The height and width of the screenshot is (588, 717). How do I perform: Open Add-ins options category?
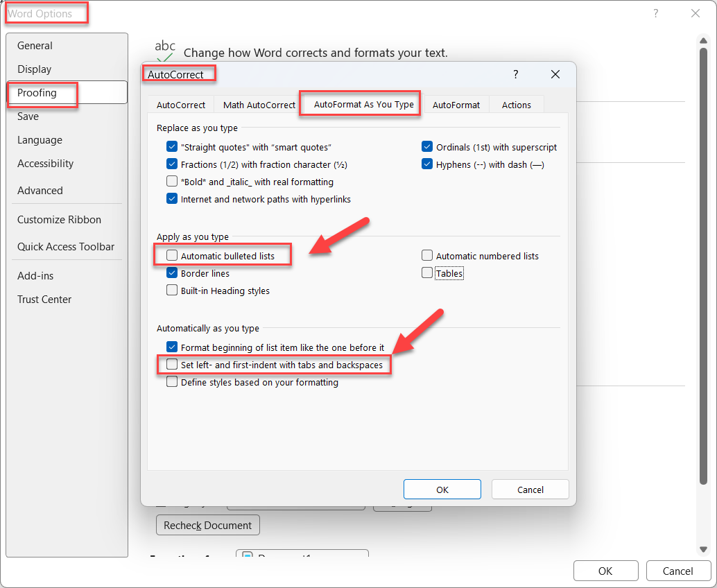tap(67, 276)
